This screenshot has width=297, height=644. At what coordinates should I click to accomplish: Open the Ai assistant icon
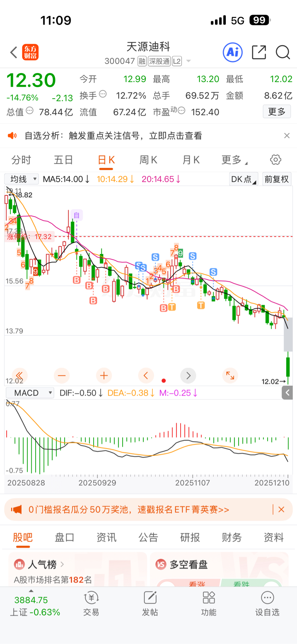(233, 52)
